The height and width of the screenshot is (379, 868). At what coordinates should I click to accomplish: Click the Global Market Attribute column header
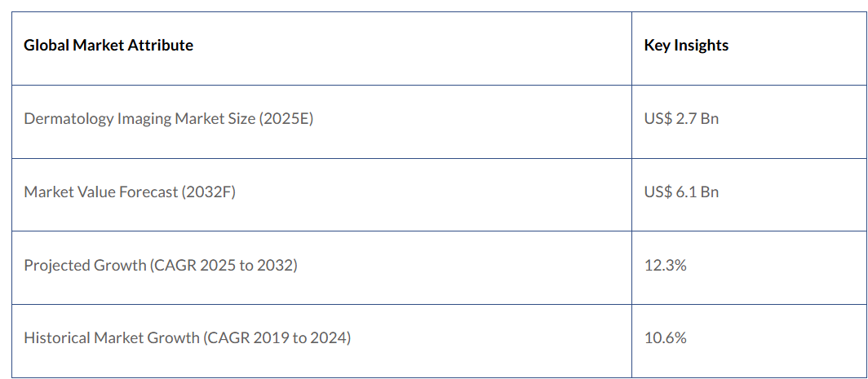coord(108,46)
